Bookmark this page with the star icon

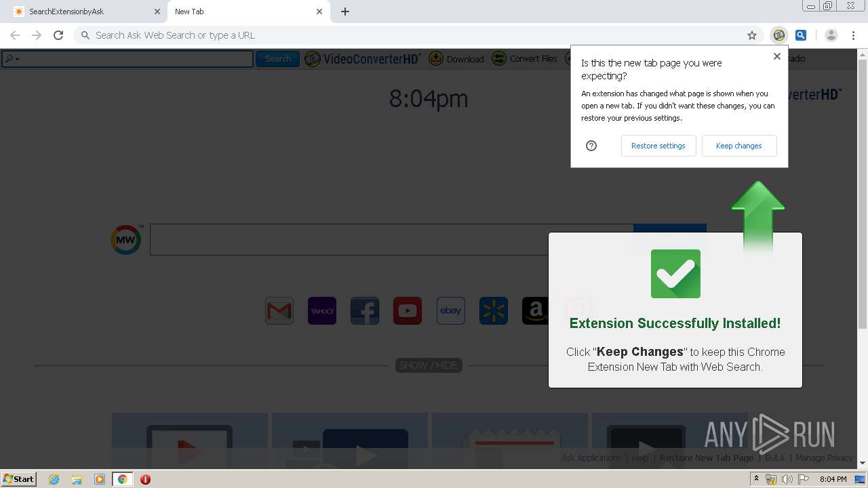point(751,35)
